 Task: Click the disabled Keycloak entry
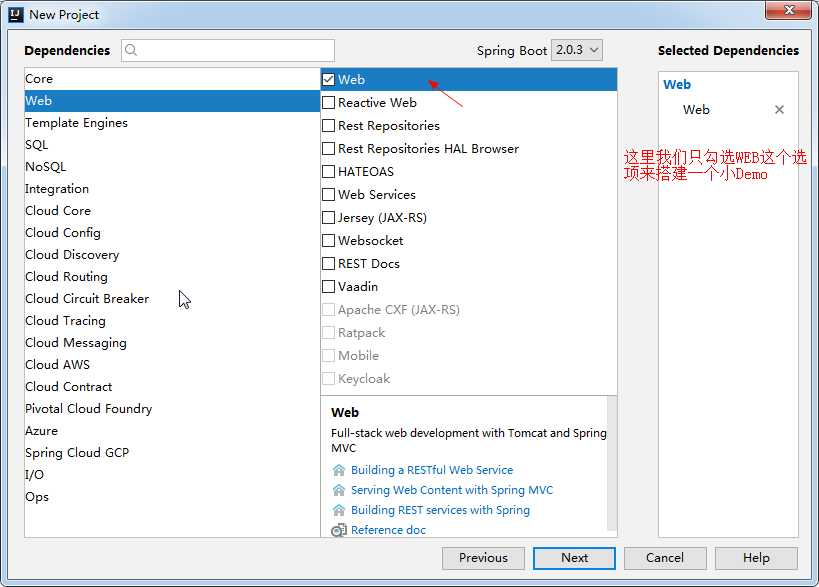click(469, 379)
